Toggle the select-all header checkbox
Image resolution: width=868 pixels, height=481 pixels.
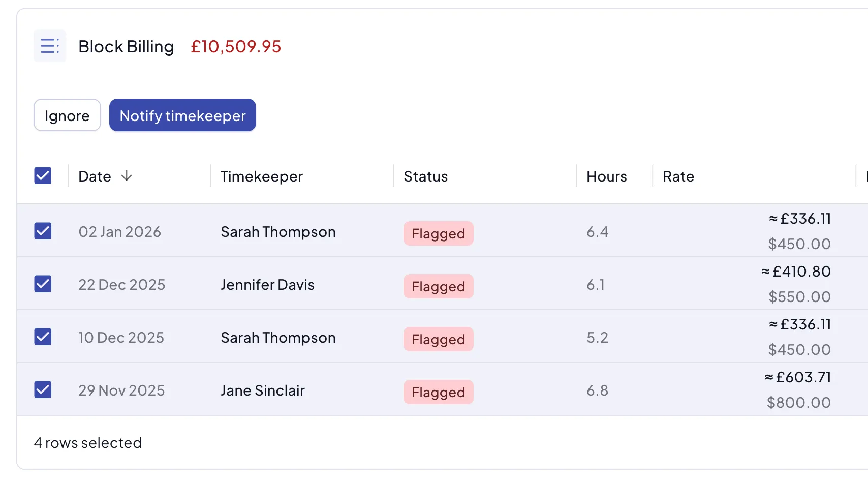[x=43, y=176]
